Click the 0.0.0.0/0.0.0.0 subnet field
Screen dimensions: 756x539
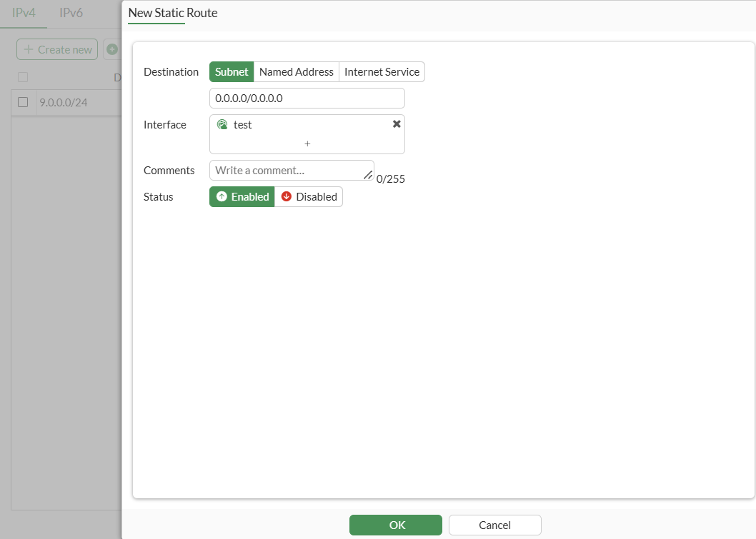tap(307, 98)
